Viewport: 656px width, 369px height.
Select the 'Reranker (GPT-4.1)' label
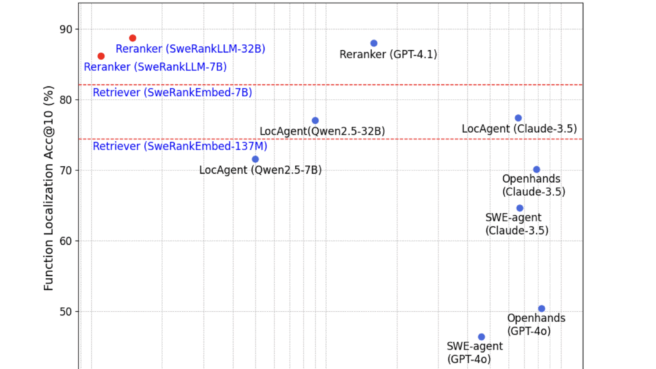pyautogui.click(x=388, y=54)
